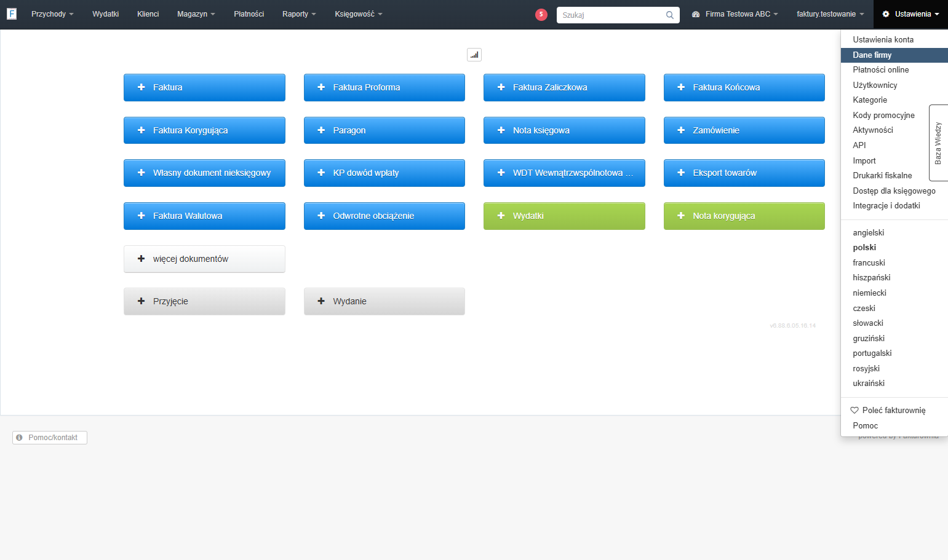Click the Szukaj search field
The height and width of the screenshot is (560, 948).
point(618,15)
